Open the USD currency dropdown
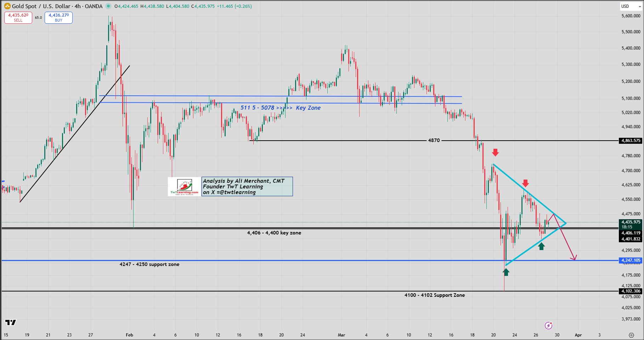The image size is (644, 340). tap(631, 6)
